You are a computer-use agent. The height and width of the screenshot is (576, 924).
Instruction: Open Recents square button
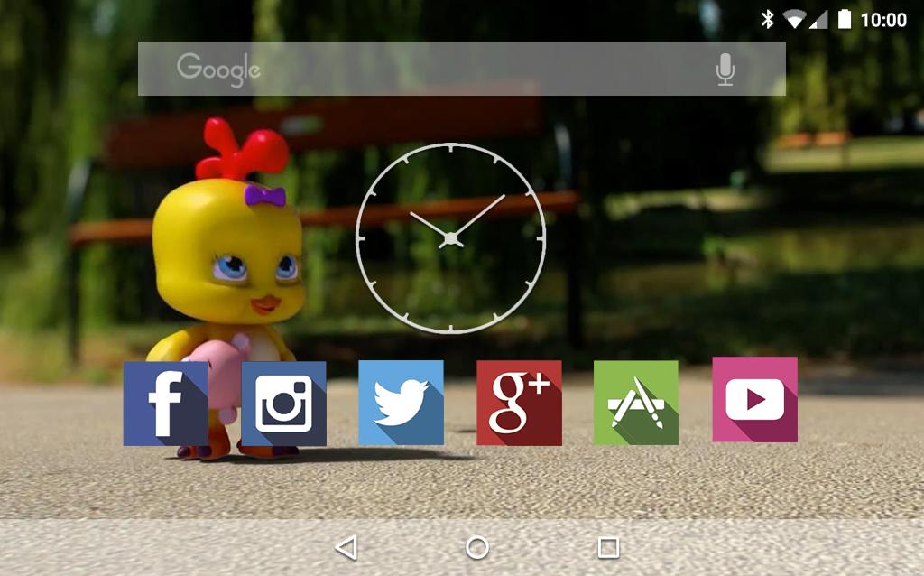pos(609,548)
